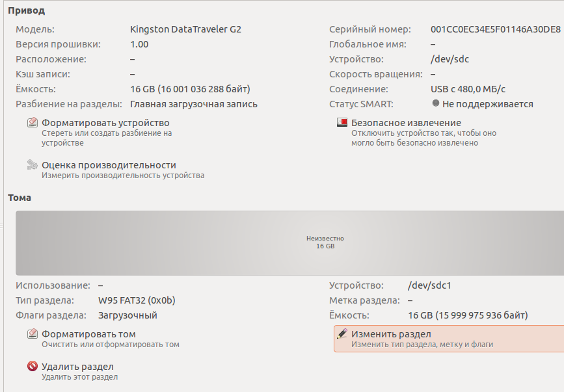Click the "Загрузочный" partition flag value
The image size is (564, 392).
pos(128,315)
